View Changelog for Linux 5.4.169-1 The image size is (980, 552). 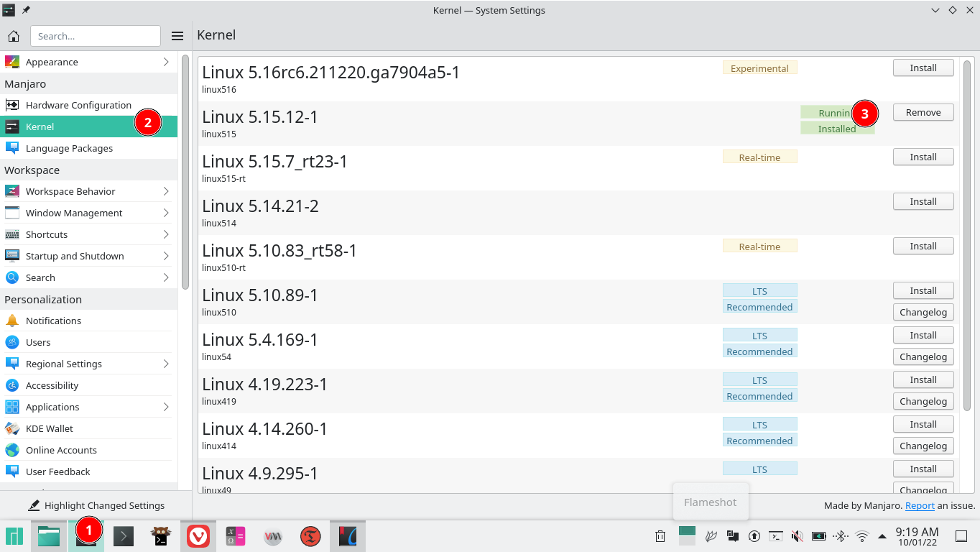tap(923, 356)
